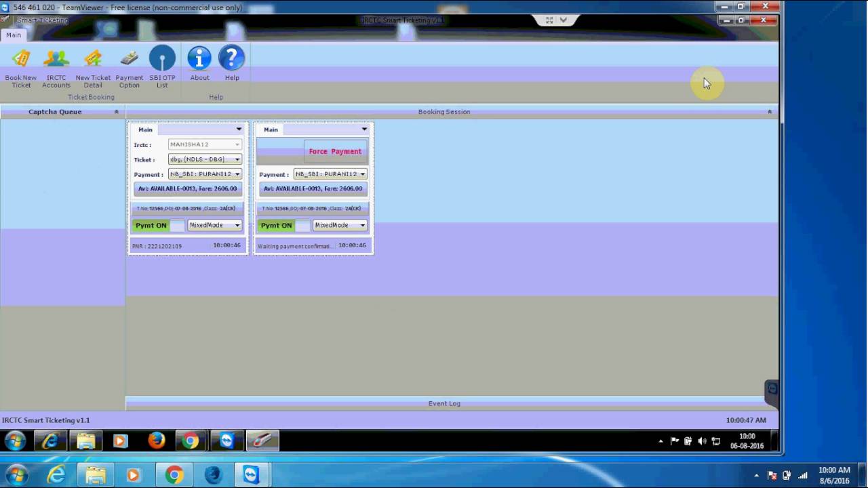The height and width of the screenshot is (488, 868).
Task: Click the T.No 12566 bar in MANISHA12 session
Action: (x=188, y=208)
